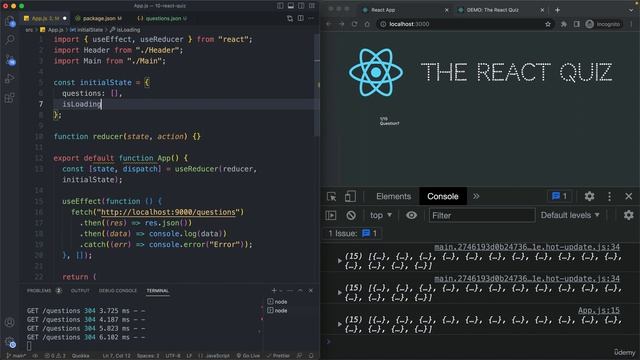Maximize the terminal panel with chevron

click(300, 290)
